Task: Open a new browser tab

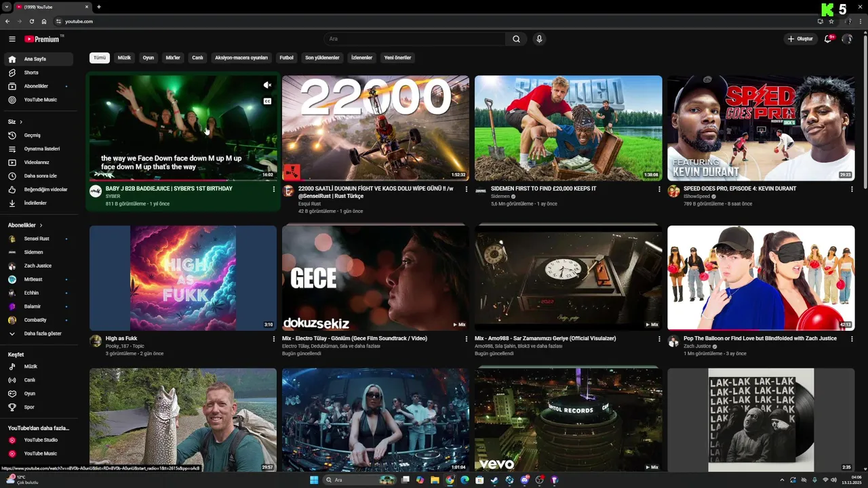Action: 99,7
